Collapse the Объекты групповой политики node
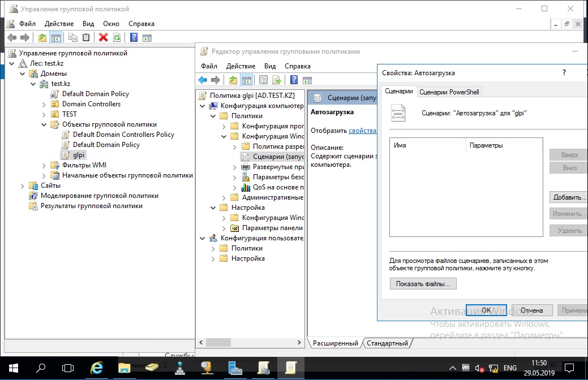This screenshot has height=380, width=588. [44, 124]
